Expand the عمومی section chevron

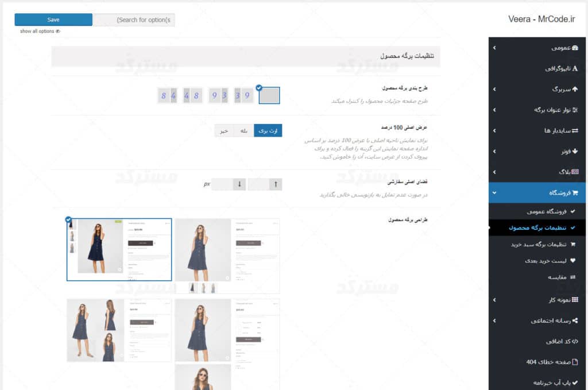pos(494,48)
